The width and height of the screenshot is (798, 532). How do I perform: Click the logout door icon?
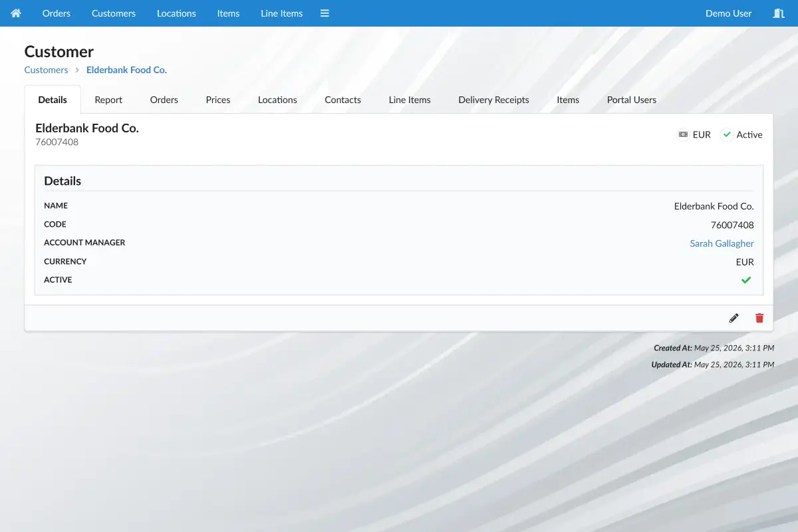tap(779, 13)
